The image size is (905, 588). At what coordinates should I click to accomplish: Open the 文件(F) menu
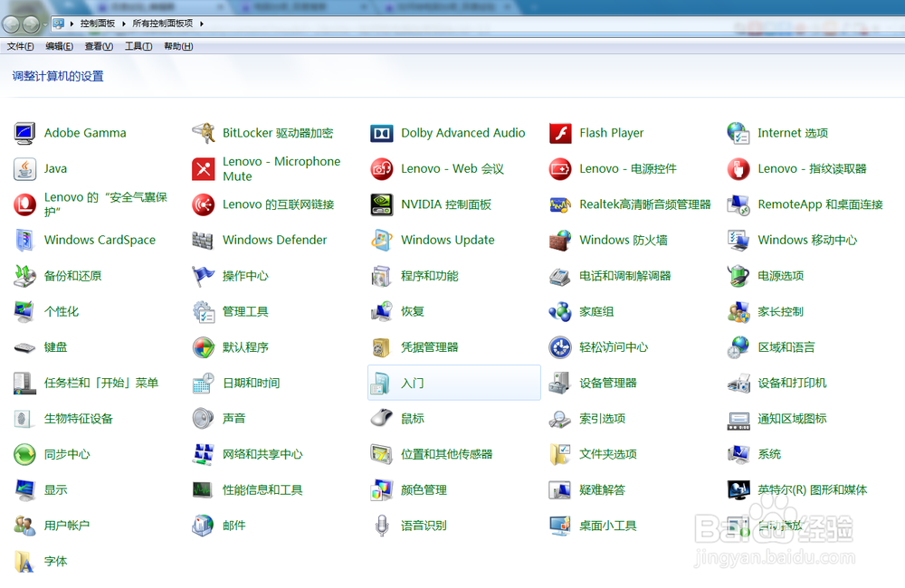click(20, 46)
